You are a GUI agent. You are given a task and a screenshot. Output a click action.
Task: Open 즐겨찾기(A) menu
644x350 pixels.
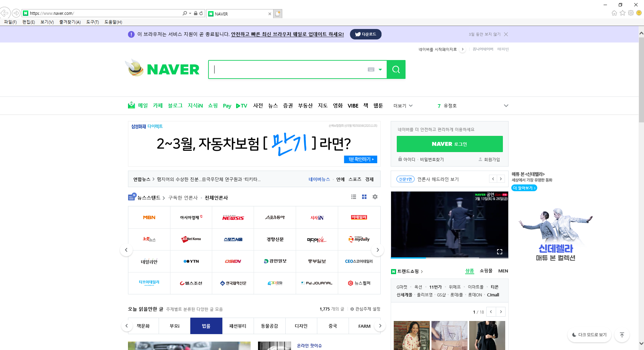click(x=70, y=22)
